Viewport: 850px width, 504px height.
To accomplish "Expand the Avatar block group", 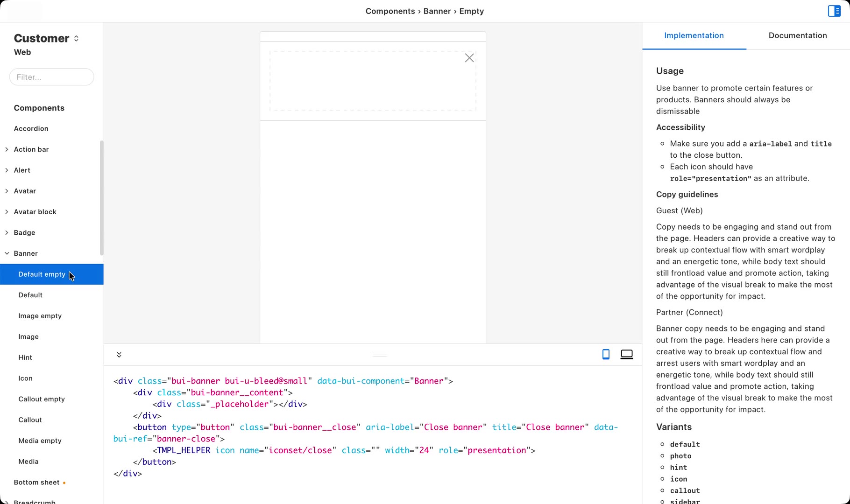I will [x=7, y=212].
